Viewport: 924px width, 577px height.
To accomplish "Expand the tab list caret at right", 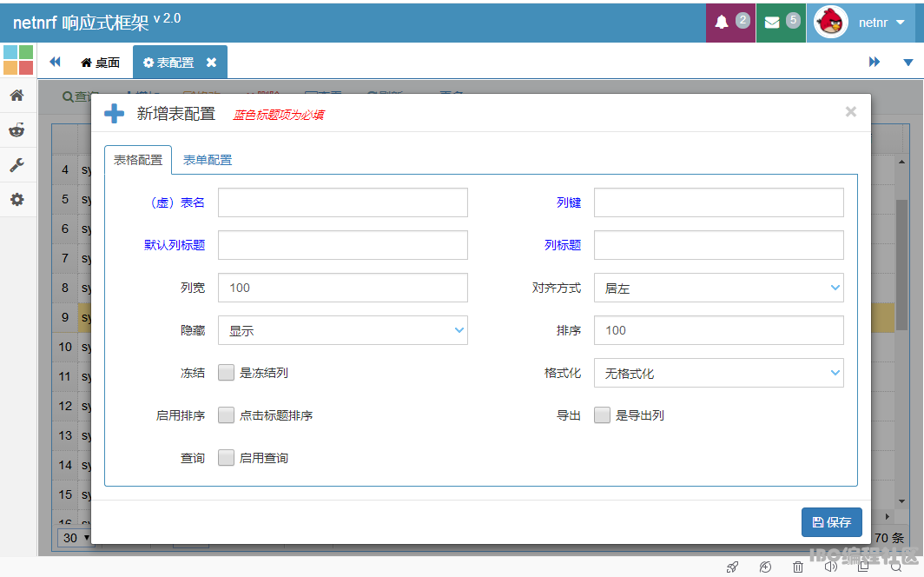I will click(x=908, y=63).
